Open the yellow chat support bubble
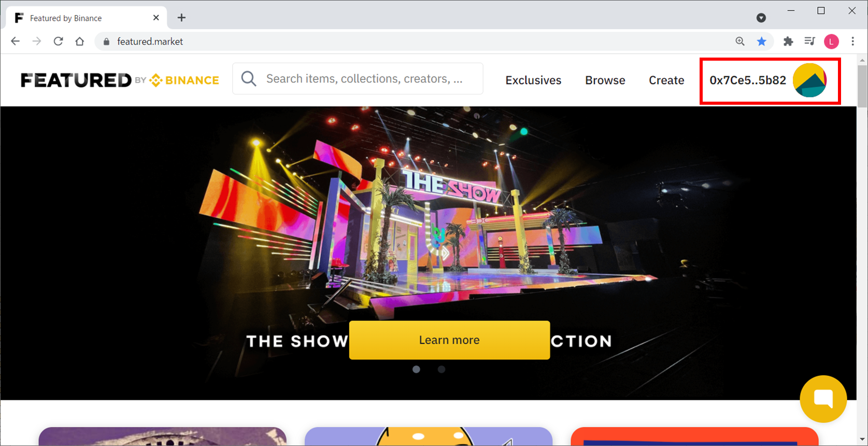The height and width of the screenshot is (446, 868). pos(823,399)
